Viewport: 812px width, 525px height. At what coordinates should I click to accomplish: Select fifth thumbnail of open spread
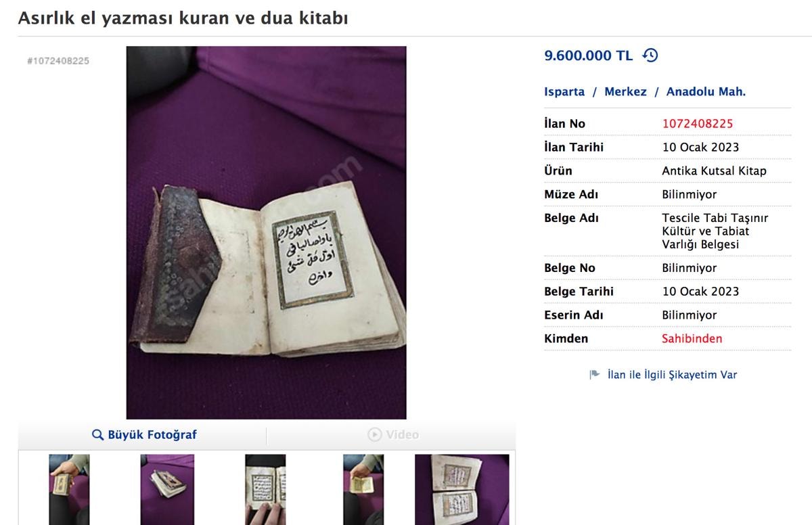point(461,490)
